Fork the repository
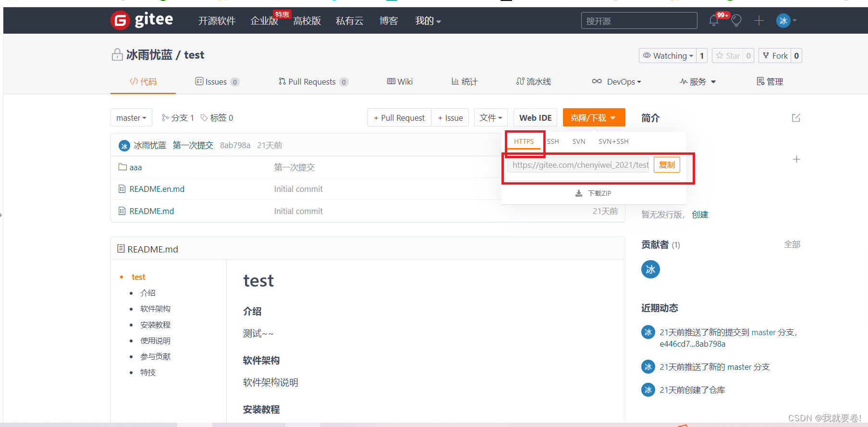This screenshot has height=427, width=868. click(775, 56)
